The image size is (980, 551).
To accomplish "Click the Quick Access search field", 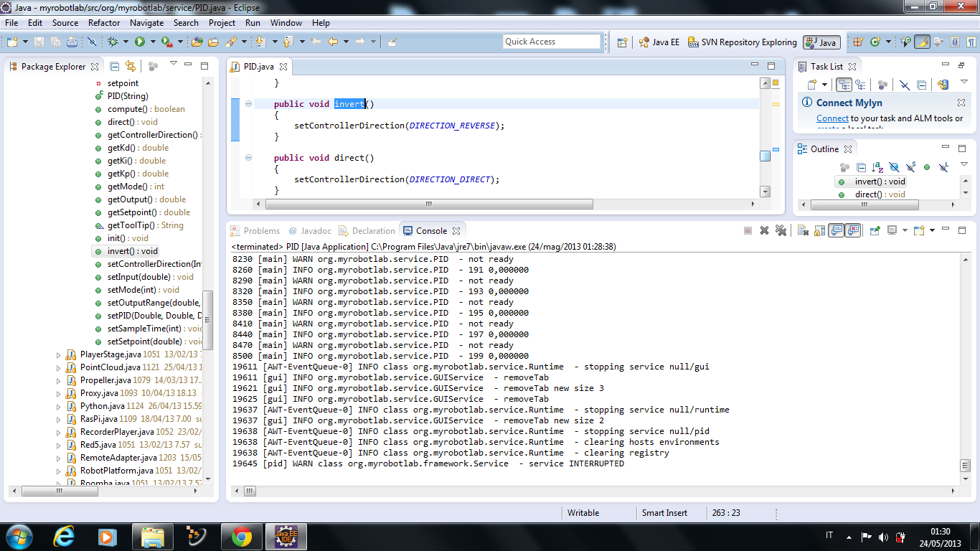I will 552,42.
